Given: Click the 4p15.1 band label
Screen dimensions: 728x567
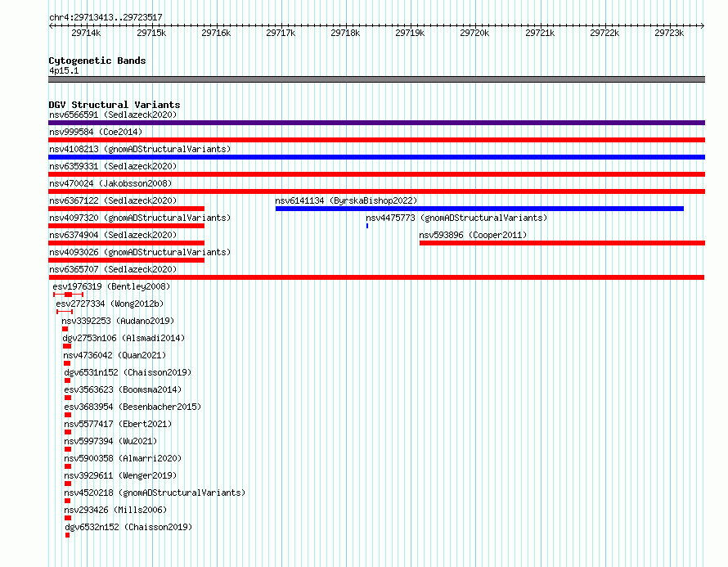Looking at the screenshot, I should click(x=64, y=70).
